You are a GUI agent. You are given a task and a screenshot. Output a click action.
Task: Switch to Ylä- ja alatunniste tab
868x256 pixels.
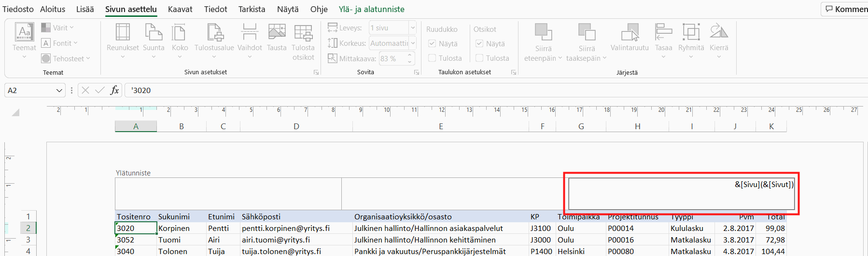tap(372, 9)
